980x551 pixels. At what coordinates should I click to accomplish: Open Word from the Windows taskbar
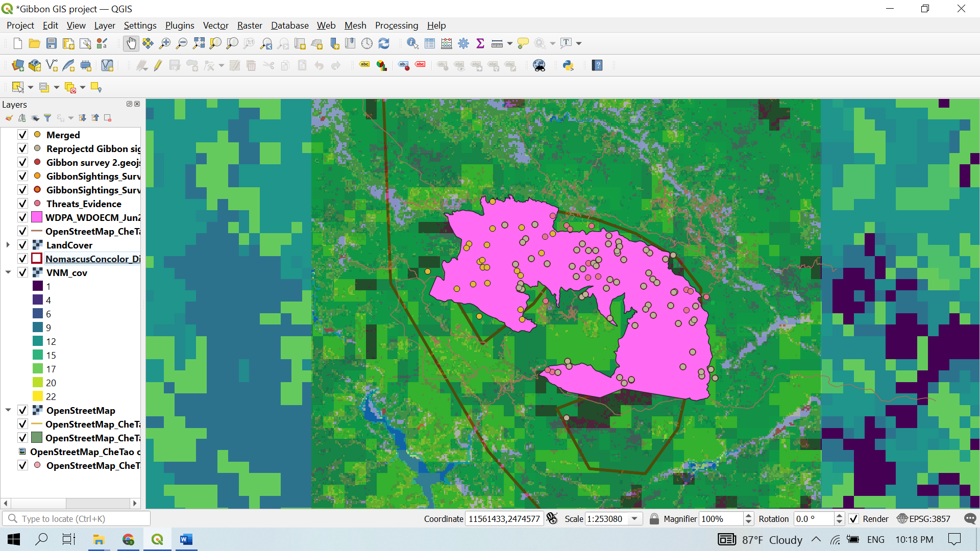186,539
